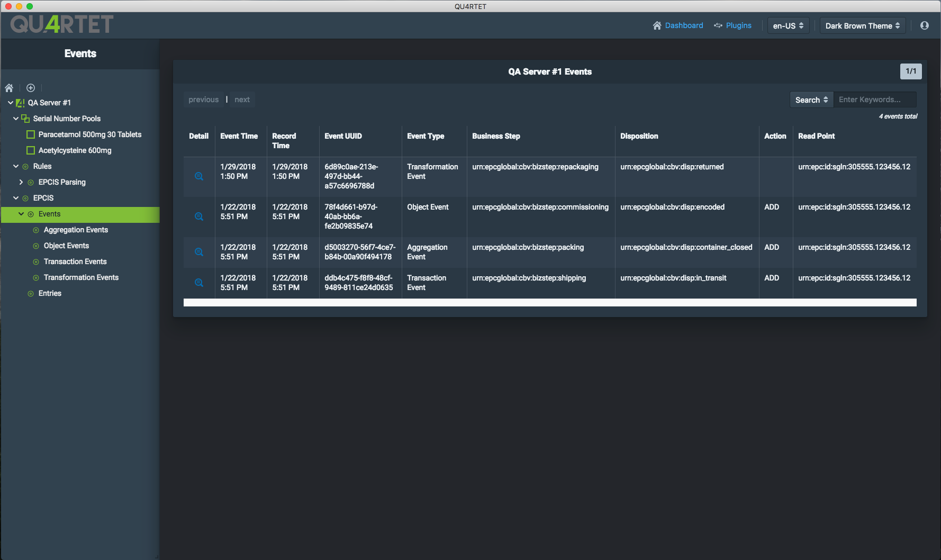Image resolution: width=941 pixels, height=560 pixels.
Task: Collapse the Serial Number Pools node
Action: coord(16,119)
